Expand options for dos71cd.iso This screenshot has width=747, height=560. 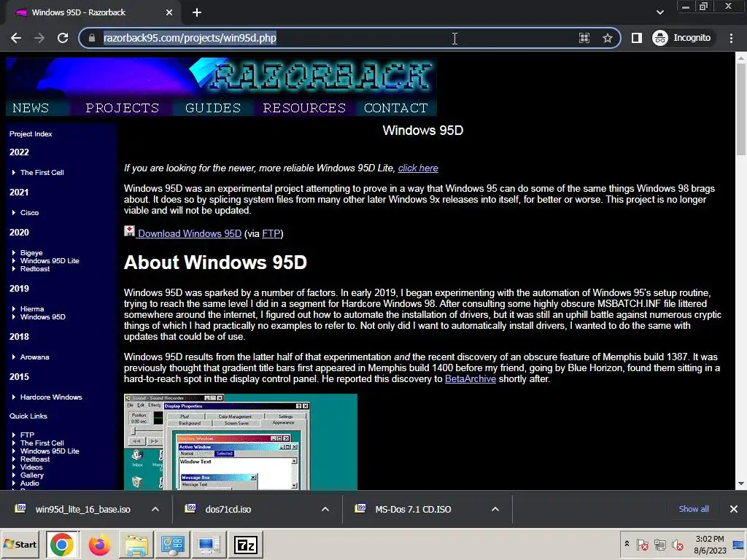click(x=325, y=510)
